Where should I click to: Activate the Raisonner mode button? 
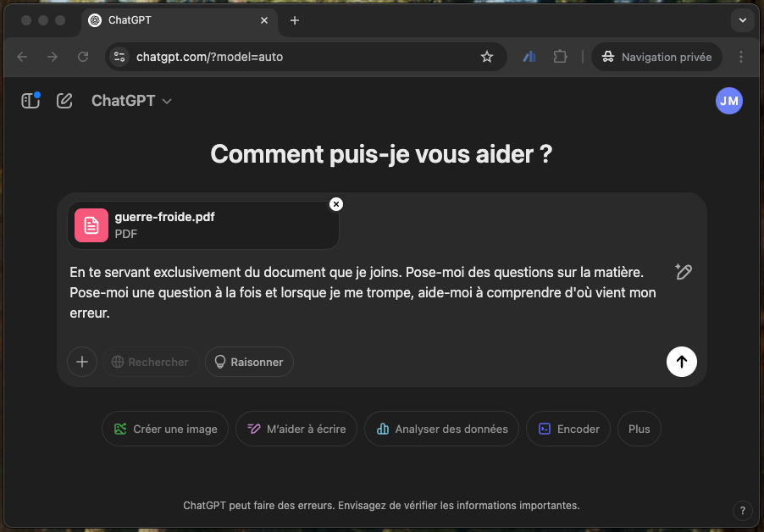[x=249, y=362]
